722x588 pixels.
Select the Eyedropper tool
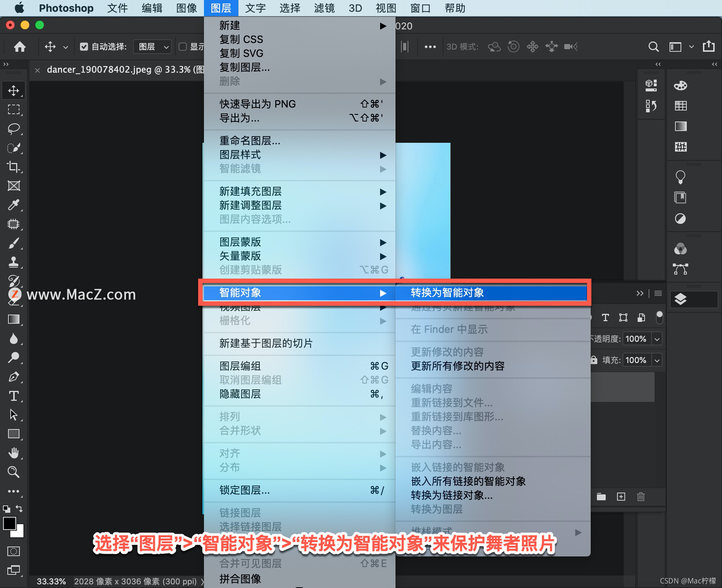tap(14, 205)
